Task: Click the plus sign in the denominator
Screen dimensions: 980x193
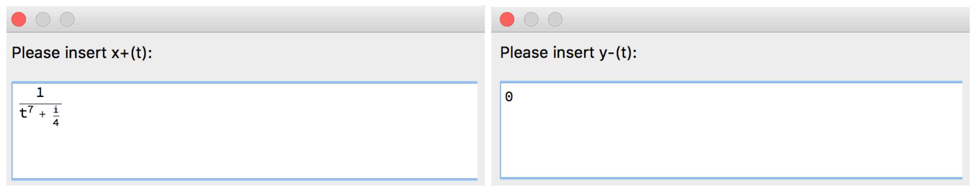Action: coord(43,114)
